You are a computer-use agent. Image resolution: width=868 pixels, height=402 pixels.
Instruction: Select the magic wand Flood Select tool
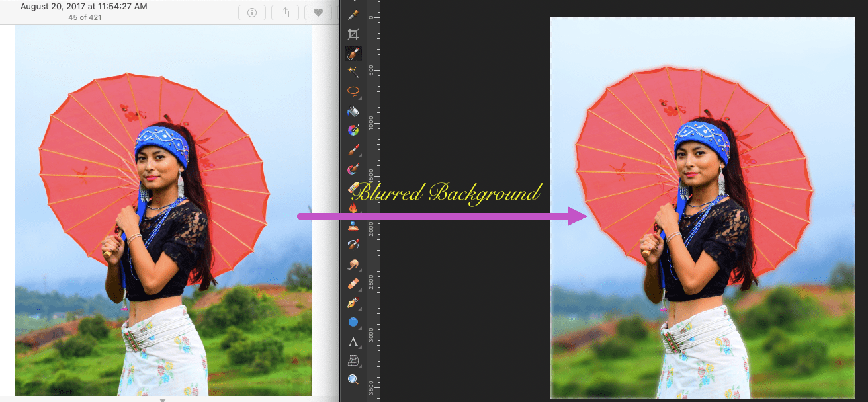[x=353, y=72]
